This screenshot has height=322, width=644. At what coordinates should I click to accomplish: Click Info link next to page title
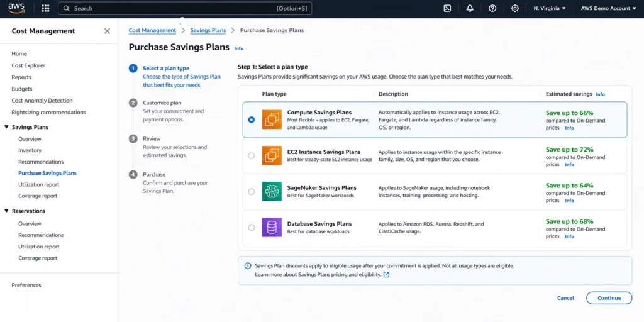point(238,48)
